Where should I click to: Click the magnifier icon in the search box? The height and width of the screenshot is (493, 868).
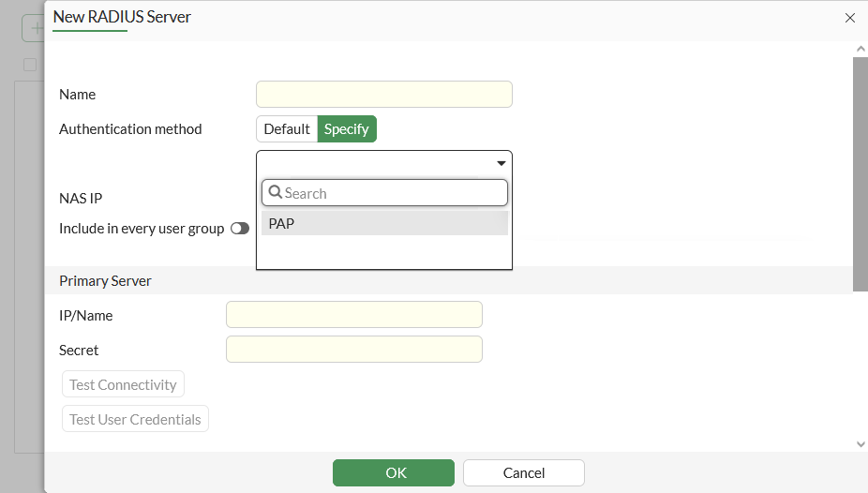(x=275, y=193)
